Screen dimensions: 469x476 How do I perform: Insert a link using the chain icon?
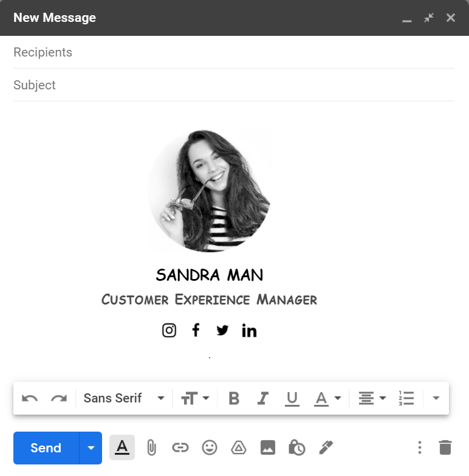click(x=180, y=448)
